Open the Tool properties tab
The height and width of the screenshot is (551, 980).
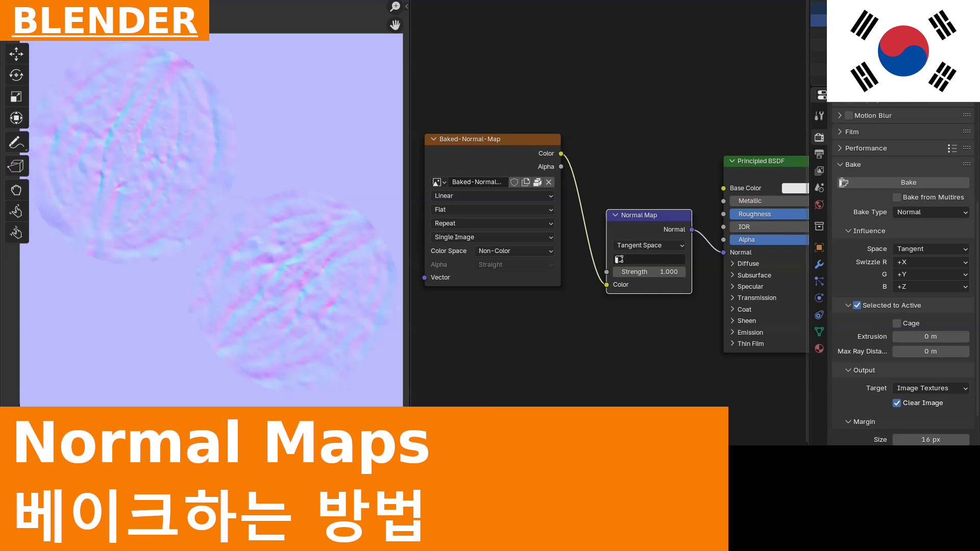(x=819, y=116)
